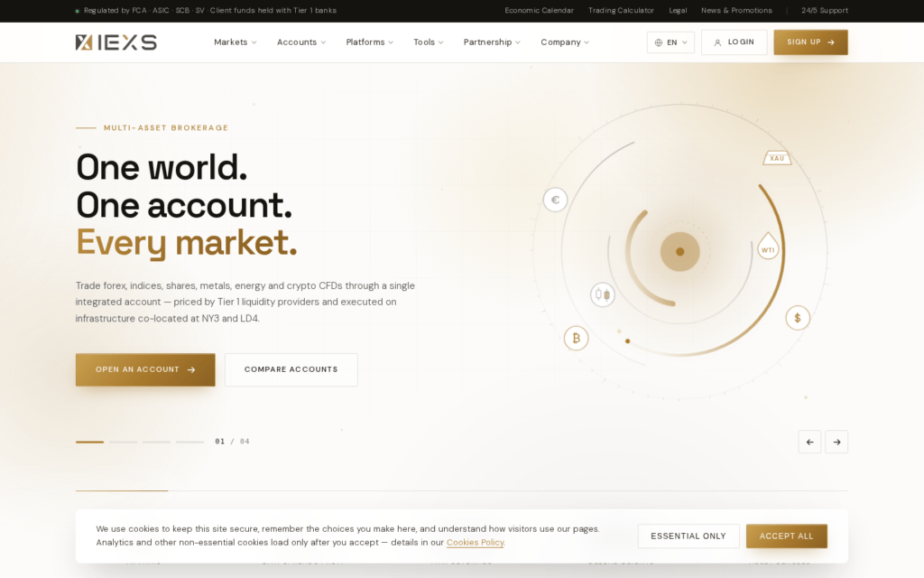Open 24/5 Support link

pos(825,11)
